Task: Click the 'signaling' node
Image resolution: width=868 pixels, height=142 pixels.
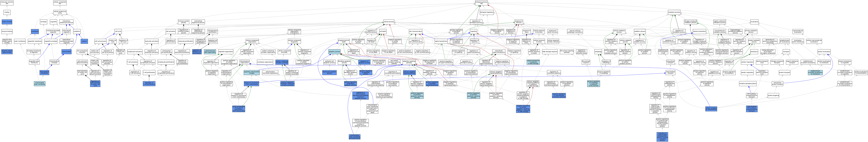Action: [x=473, y=31]
